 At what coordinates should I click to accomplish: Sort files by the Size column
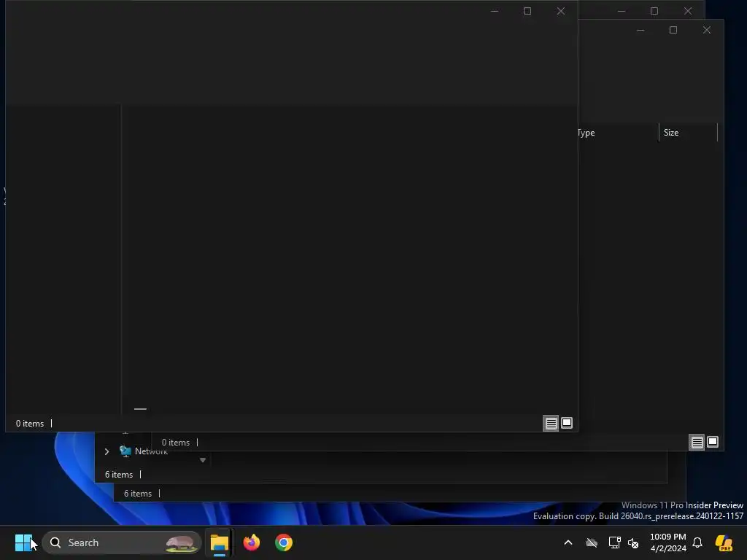pos(688,133)
